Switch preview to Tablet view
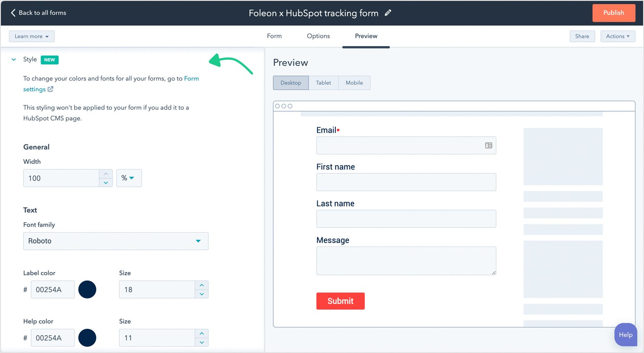 pos(323,83)
